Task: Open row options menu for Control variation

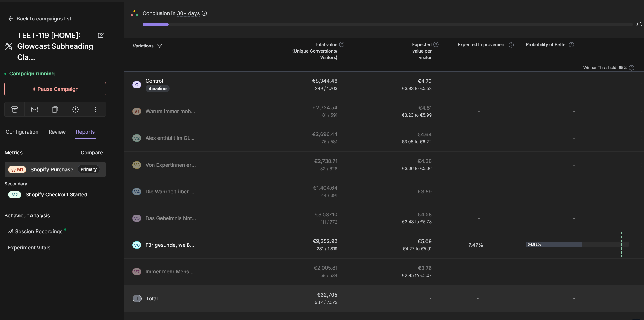Action: (x=642, y=85)
